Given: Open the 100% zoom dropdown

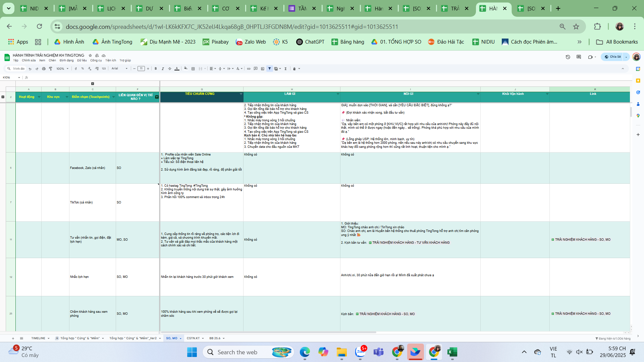Looking at the screenshot, I should (62, 69).
